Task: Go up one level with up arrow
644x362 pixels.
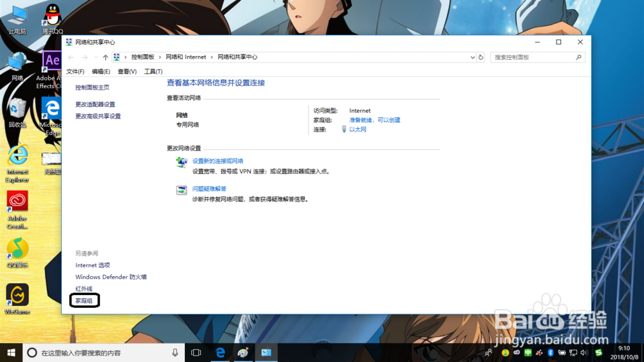Action: (106, 57)
